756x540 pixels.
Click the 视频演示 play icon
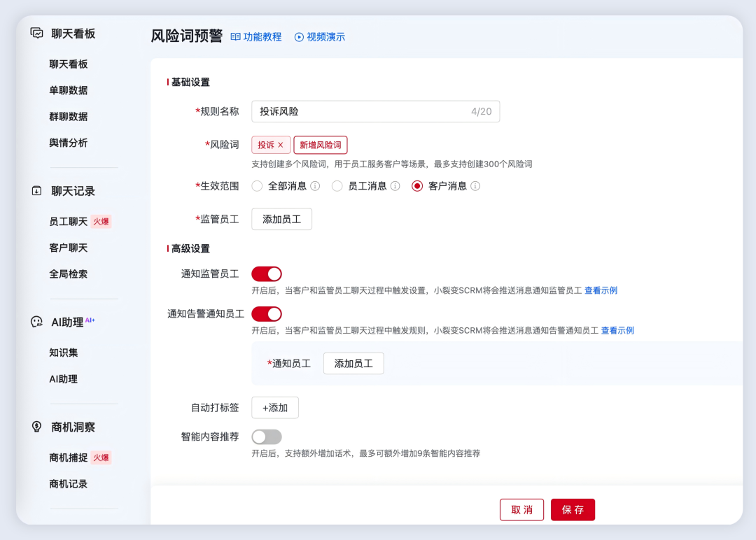[x=298, y=37]
